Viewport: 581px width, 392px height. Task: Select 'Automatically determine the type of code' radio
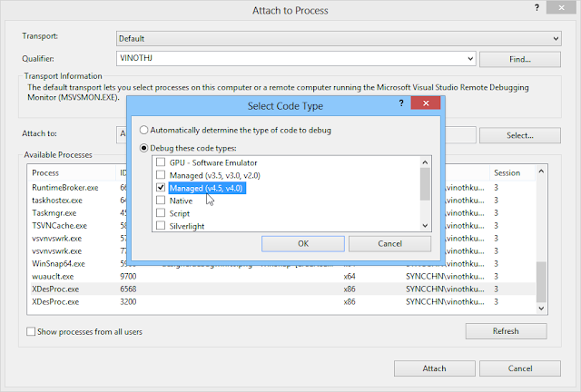143,130
